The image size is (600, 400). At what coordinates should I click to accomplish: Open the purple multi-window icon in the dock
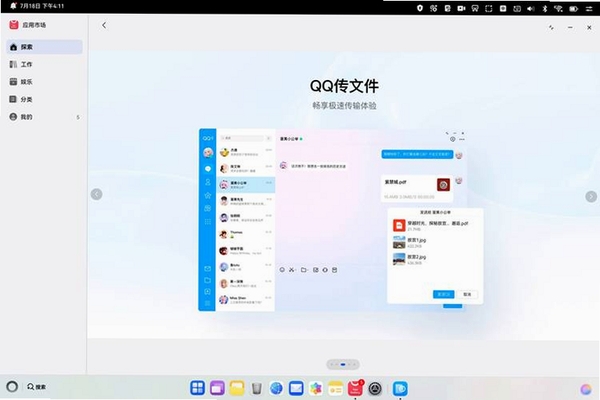(x=217, y=388)
